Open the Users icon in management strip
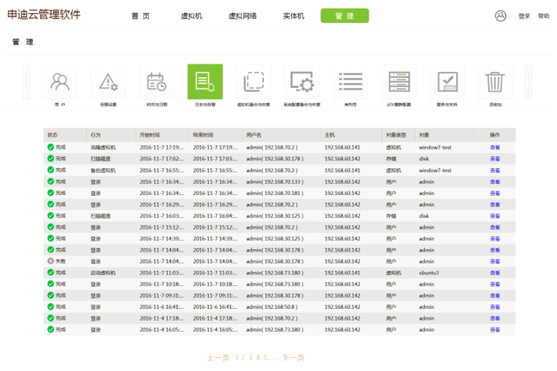 click(x=60, y=82)
